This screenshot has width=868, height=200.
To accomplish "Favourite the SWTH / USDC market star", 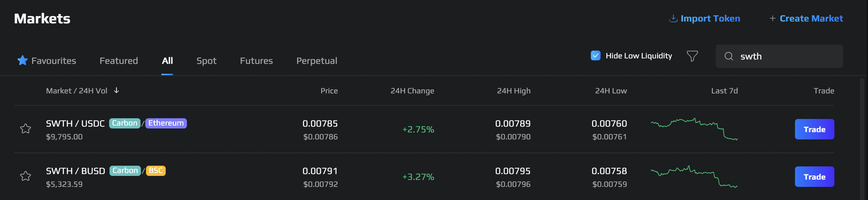I will point(26,128).
